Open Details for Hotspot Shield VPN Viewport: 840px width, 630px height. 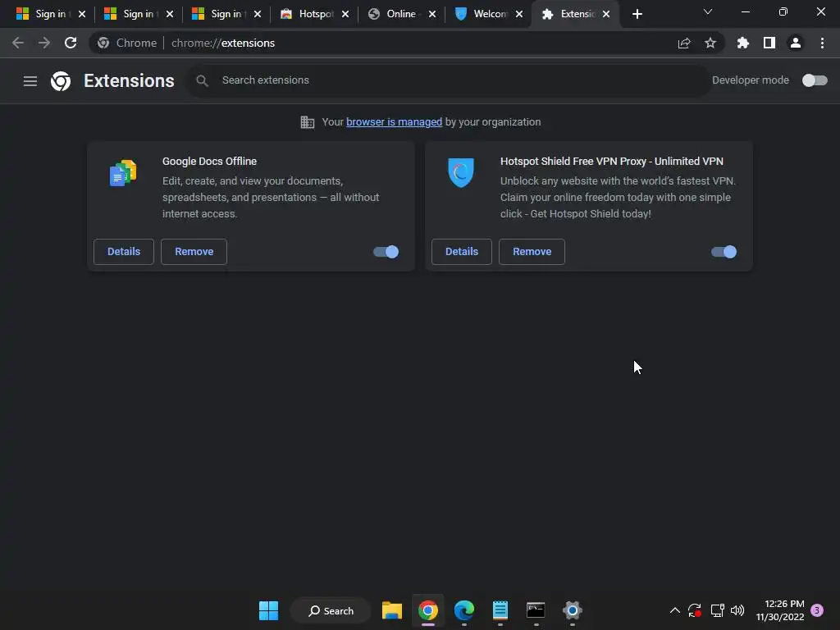click(462, 252)
